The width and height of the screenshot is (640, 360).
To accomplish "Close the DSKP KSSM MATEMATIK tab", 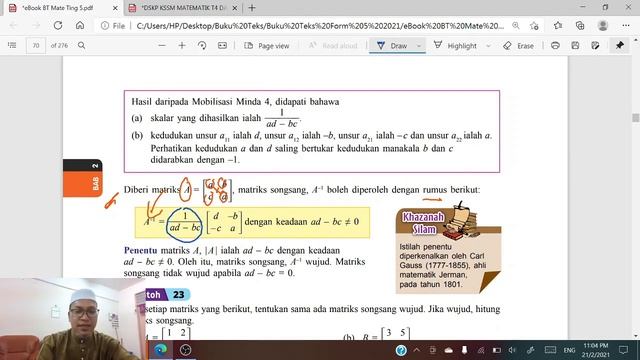I will click(235, 8).
